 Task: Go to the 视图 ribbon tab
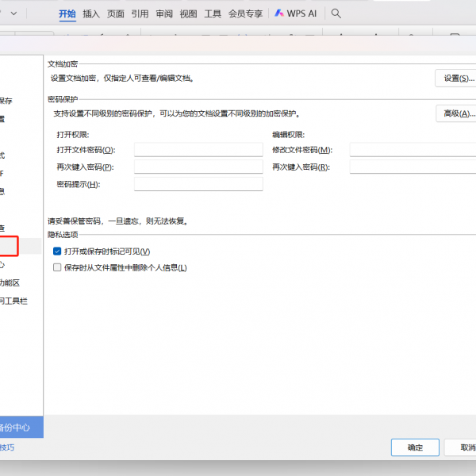[188, 13]
